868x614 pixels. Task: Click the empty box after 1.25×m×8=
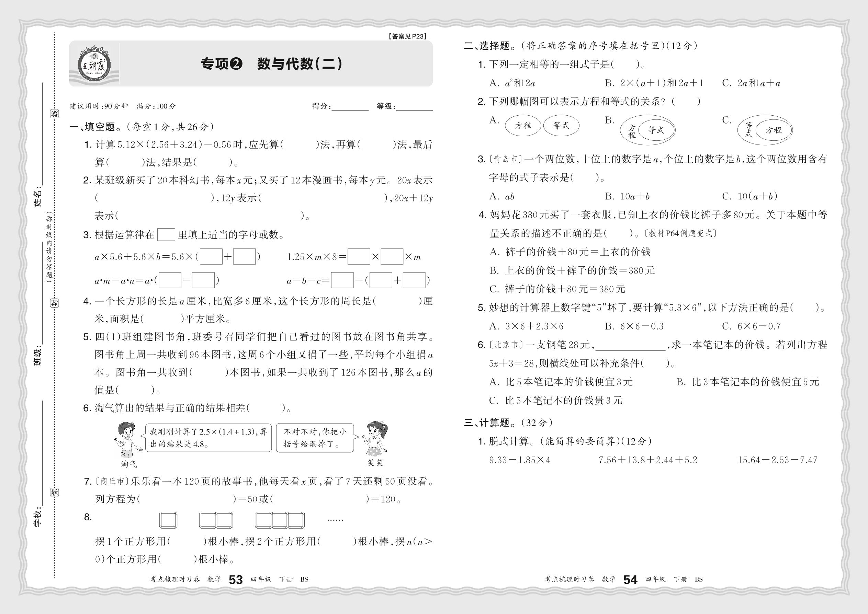click(358, 257)
